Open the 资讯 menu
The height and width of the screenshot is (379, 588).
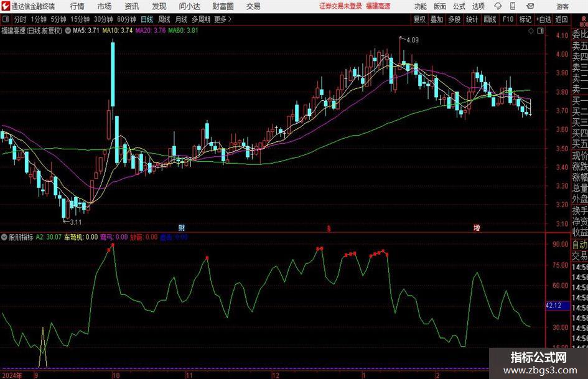point(131,6)
